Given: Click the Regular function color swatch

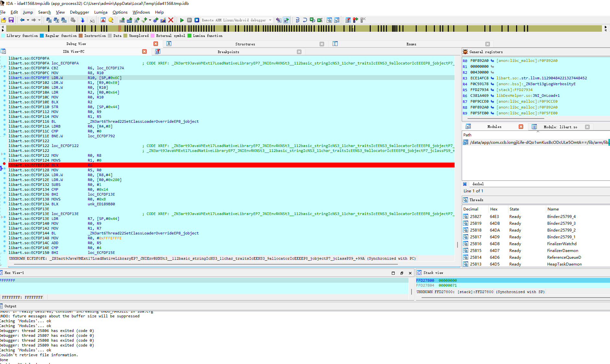Looking at the screenshot, I should click(42, 36).
